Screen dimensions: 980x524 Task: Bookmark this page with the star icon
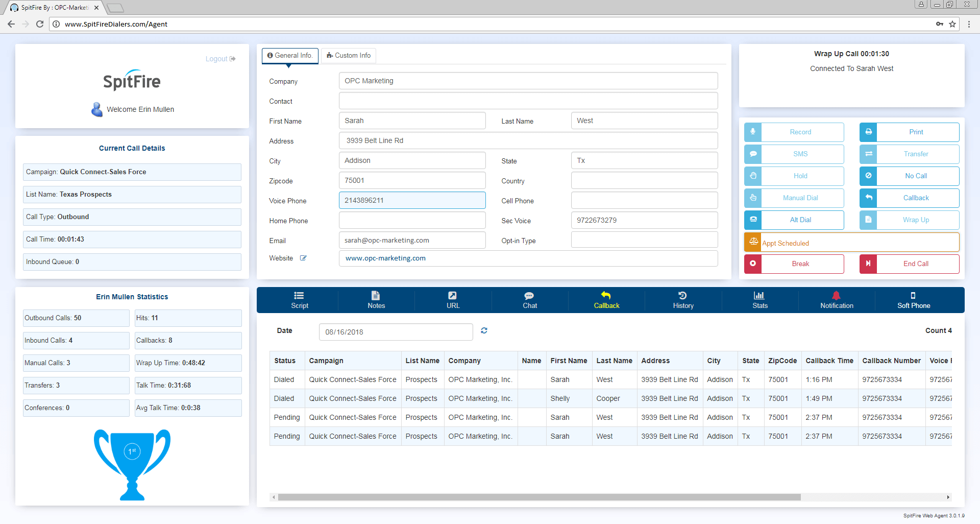pos(952,24)
